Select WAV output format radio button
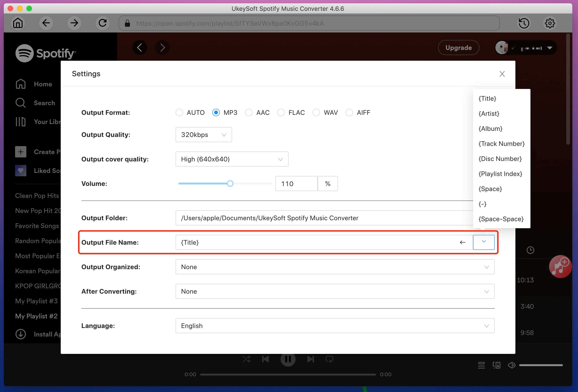Screen dimensions: 578x392 tap(315, 112)
